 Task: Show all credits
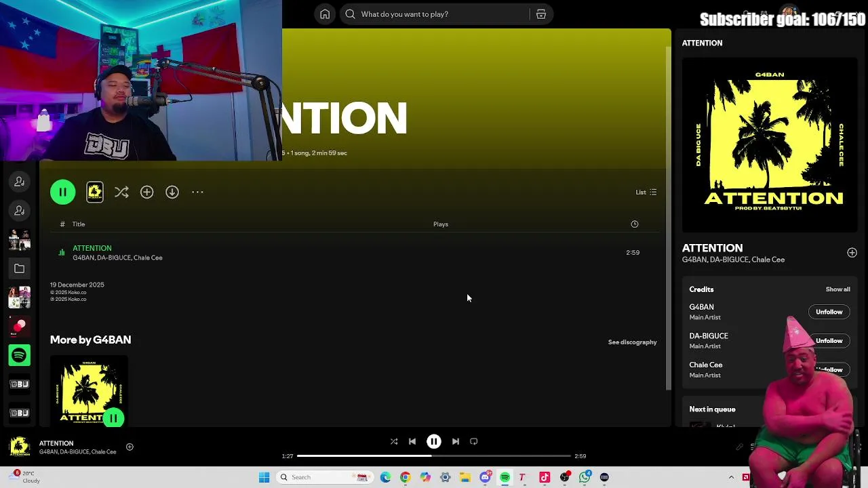[837, 289]
